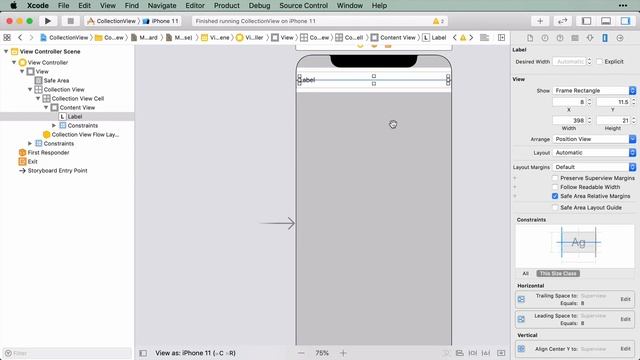Edit the Align Center Y constraint
Screen dimensions: 640x360
pyautogui.click(x=625, y=349)
